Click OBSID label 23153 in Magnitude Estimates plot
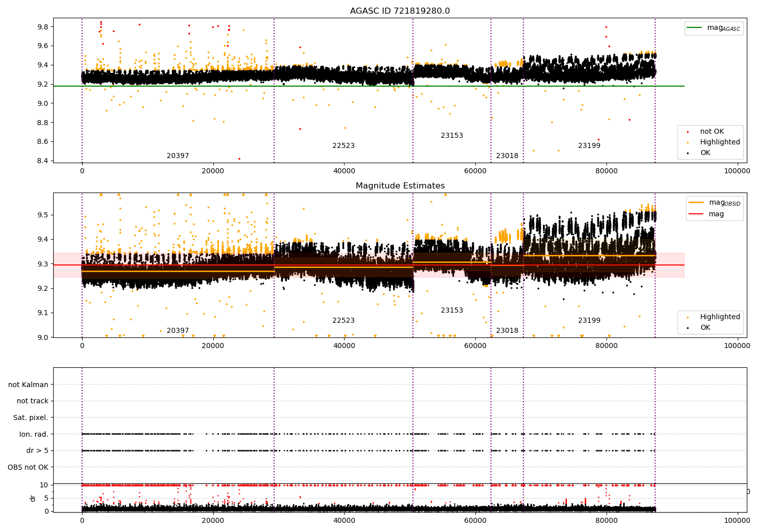 click(452, 311)
